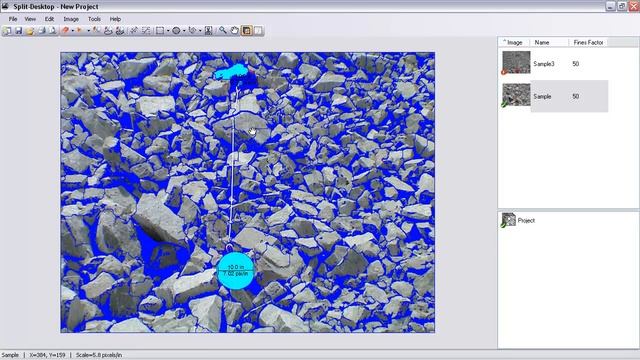The width and height of the screenshot is (640, 360).
Task: Open the Edit menu
Action: coord(49,19)
